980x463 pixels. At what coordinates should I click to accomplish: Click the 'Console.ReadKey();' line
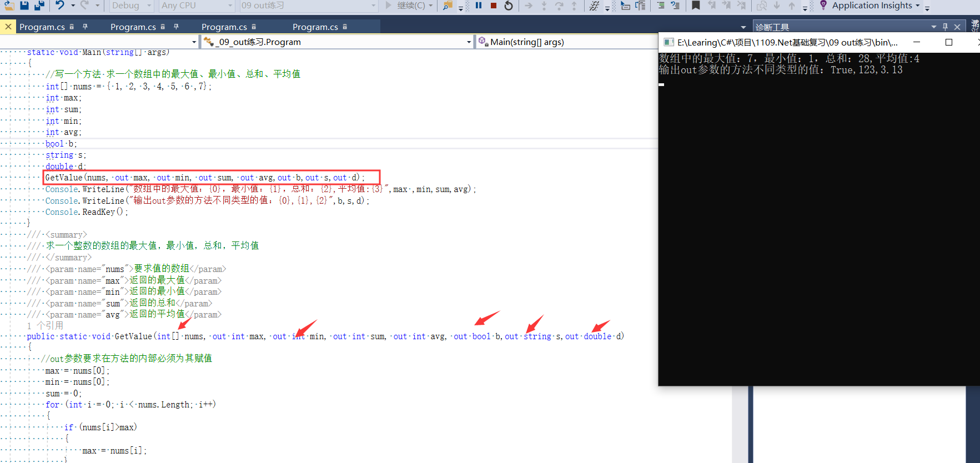click(87, 212)
